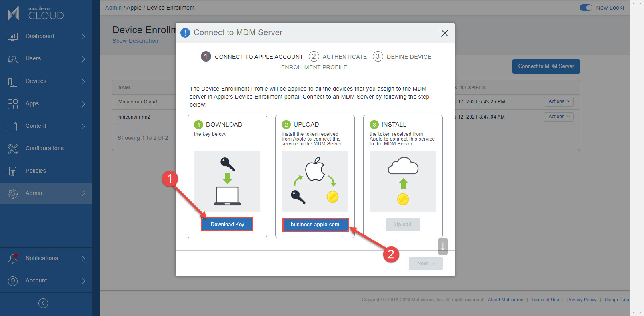Open the business.apple.com button
Image resolution: width=644 pixels, height=316 pixels.
tap(315, 225)
